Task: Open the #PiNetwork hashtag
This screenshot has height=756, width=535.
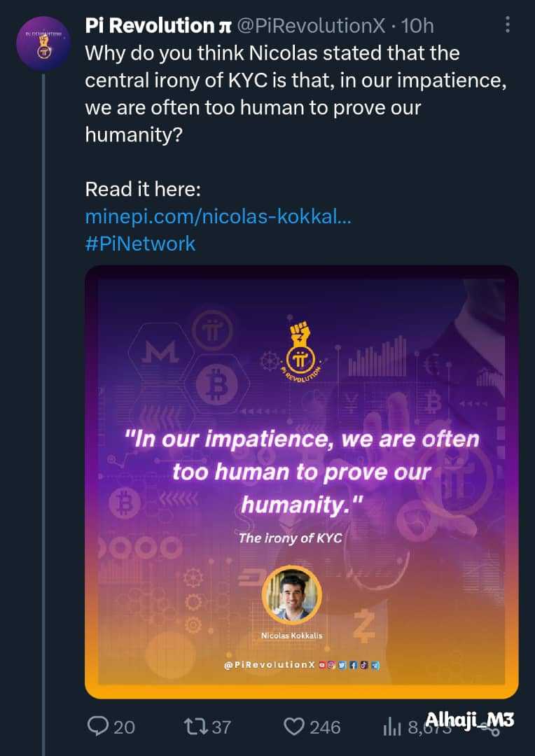Action: (140, 243)
